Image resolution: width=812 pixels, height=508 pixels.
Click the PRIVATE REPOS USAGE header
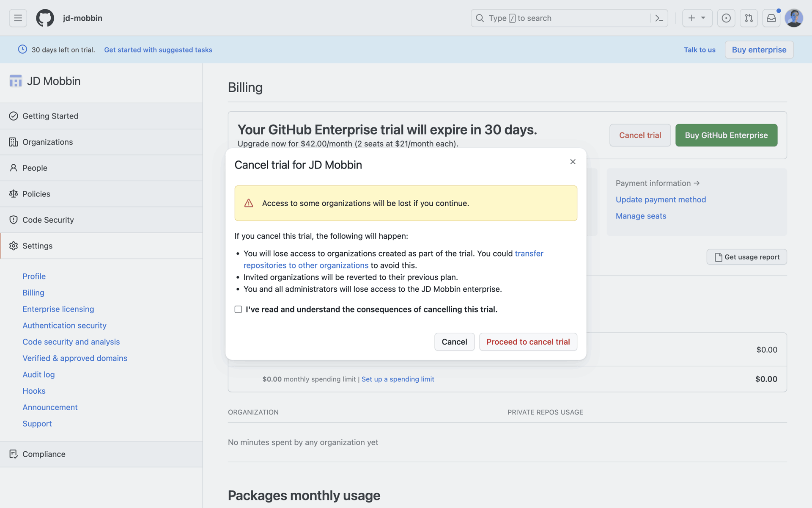(545, 412)
